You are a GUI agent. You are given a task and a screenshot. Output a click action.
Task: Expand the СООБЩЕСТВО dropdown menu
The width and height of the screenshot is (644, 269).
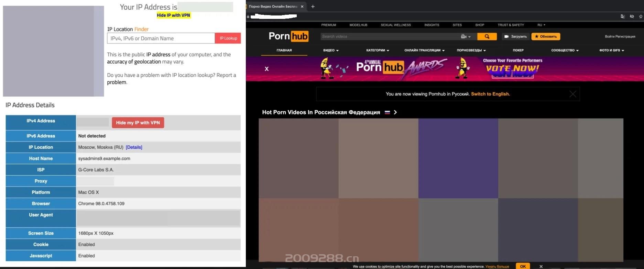point(565,51)
